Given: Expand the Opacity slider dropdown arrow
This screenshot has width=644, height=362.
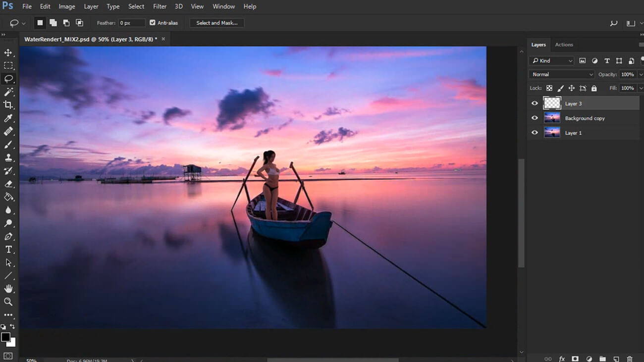Looking at the screenshot, I should 641,74.
